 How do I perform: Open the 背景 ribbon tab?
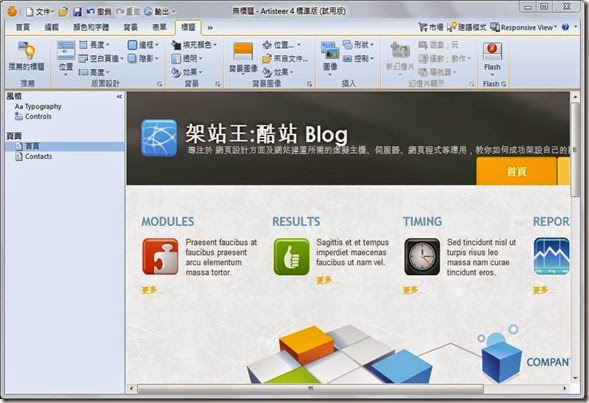131,27
